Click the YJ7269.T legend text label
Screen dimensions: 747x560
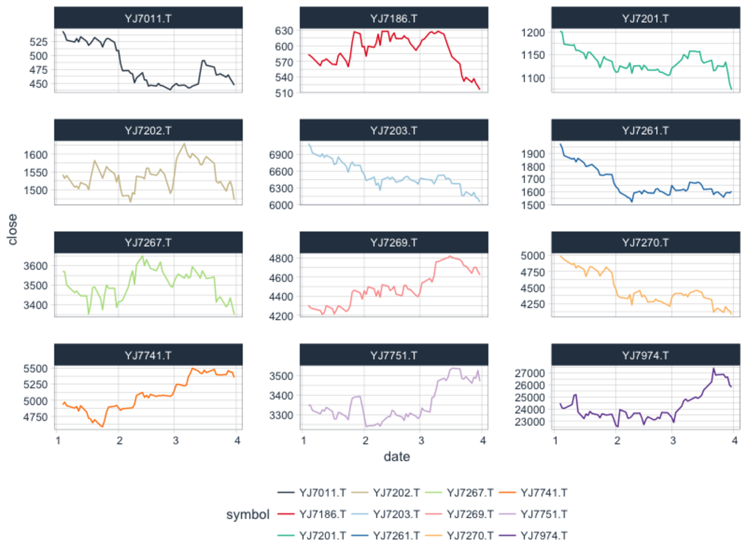point(470,514)
